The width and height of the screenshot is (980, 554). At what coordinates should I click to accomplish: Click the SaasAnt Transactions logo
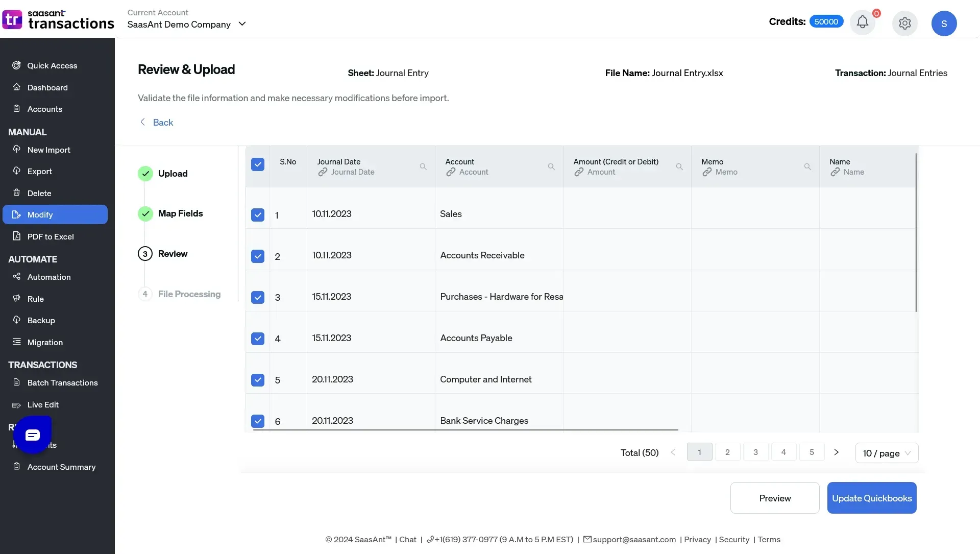[x=58, y=19]
